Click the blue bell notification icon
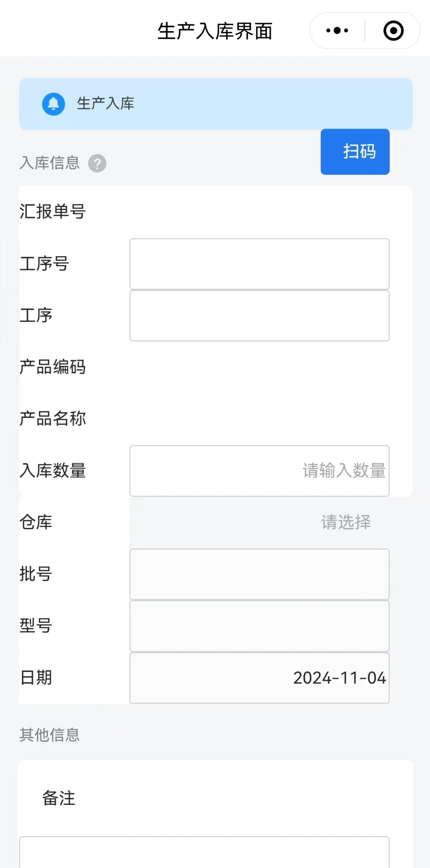Screen dimensions: 430x868 (53, 104)
